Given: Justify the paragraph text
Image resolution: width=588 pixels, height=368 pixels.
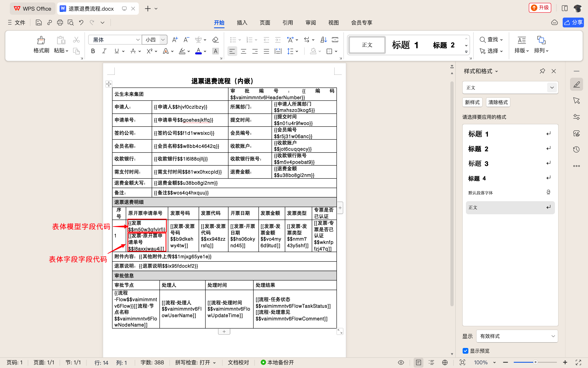Looking at the screenshot, I should click(x=266, y=51).
